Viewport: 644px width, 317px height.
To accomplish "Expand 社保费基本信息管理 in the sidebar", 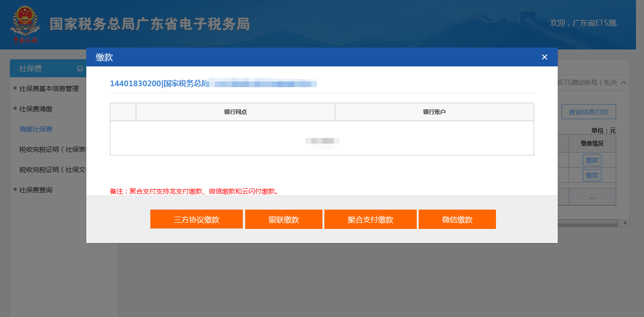I will point(49,89).
